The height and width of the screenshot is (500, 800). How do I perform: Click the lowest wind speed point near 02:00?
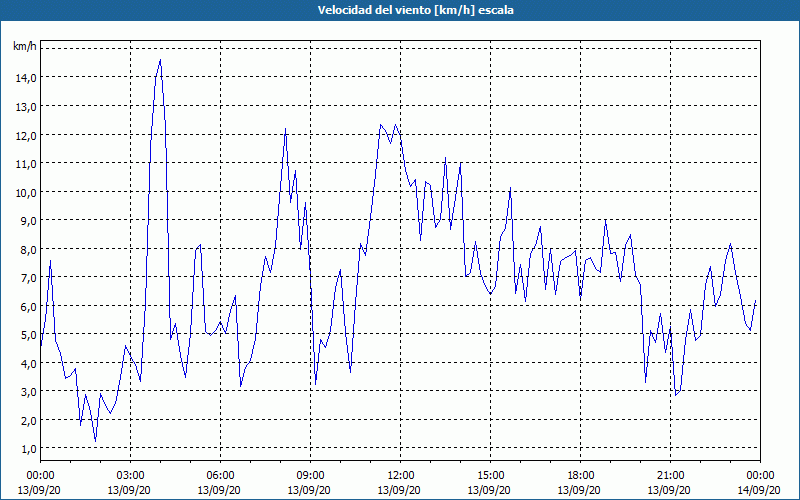(95, 441)
